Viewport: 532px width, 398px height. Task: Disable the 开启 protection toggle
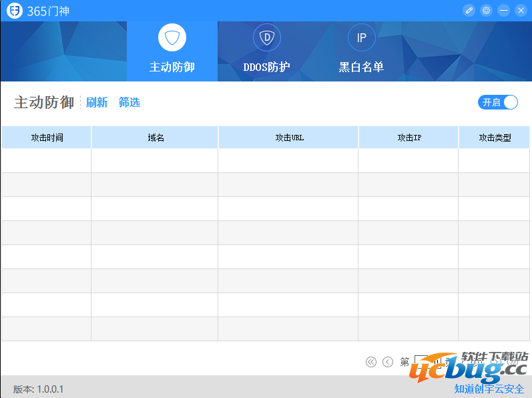pyautogui.click(x=498, y=102)
